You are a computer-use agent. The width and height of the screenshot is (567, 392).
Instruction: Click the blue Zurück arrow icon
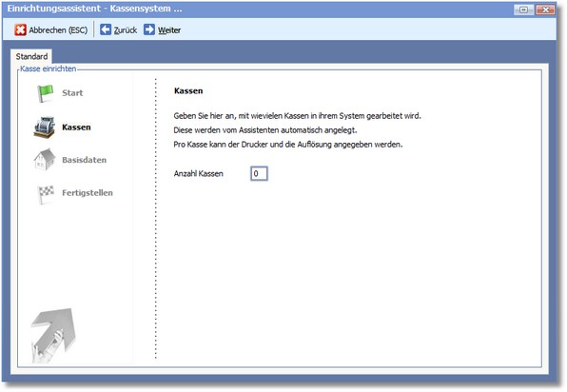tap(106, 29)
